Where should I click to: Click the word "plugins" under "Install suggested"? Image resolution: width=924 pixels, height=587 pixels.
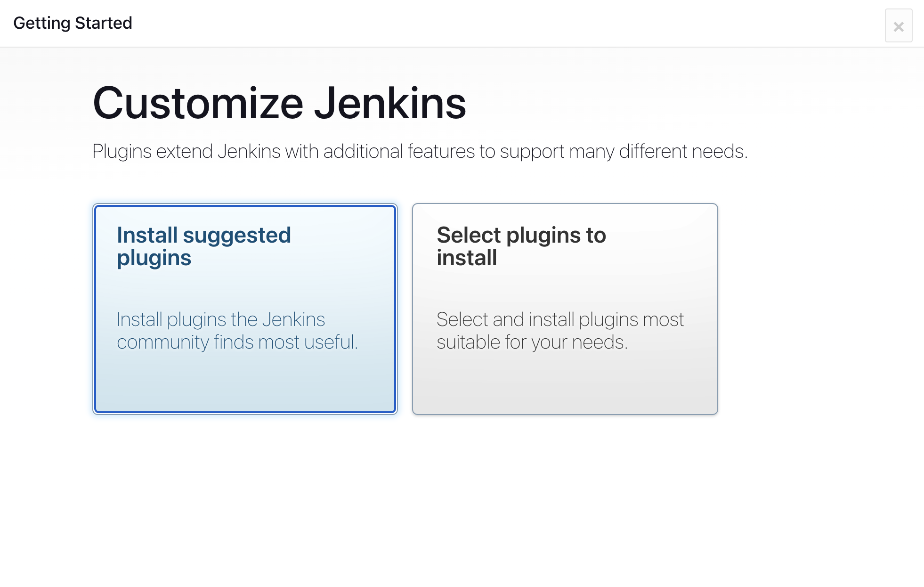coord(154,259)
